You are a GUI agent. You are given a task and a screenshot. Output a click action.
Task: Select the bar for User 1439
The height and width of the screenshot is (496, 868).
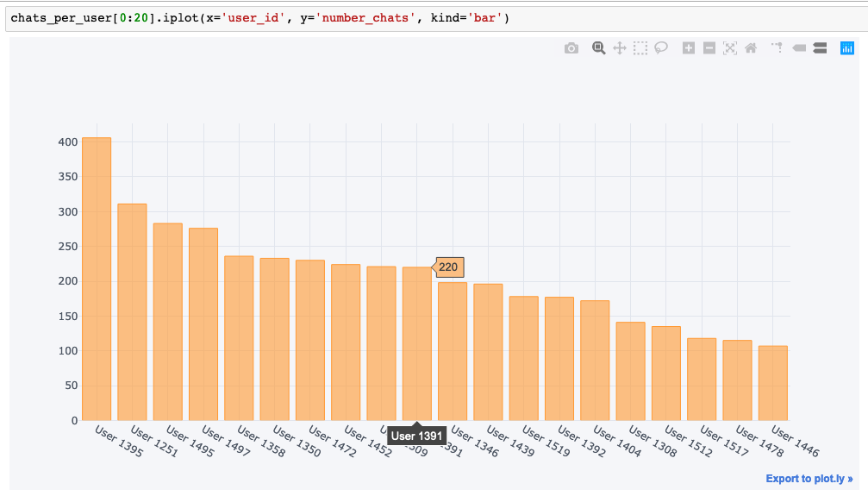488,353
